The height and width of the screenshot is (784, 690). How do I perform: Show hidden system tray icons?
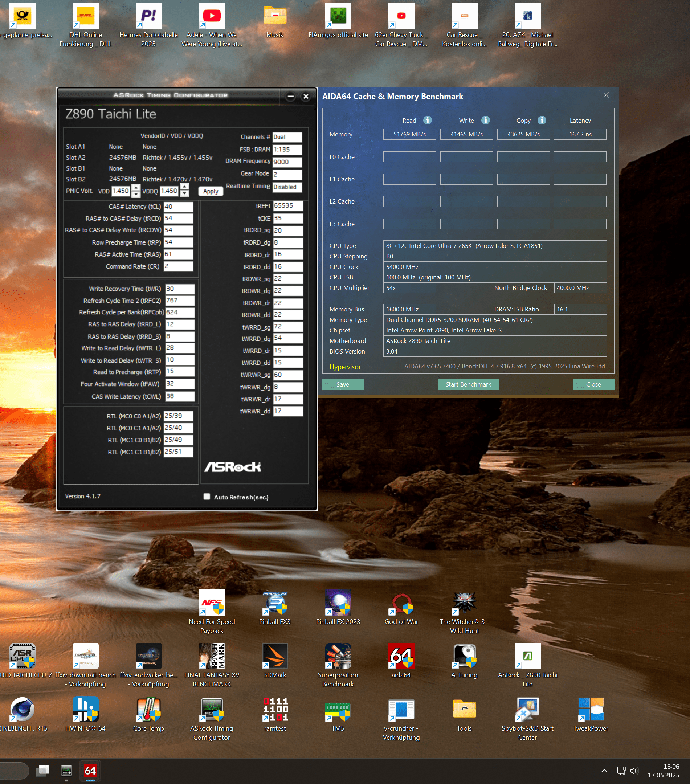(604, 771)
